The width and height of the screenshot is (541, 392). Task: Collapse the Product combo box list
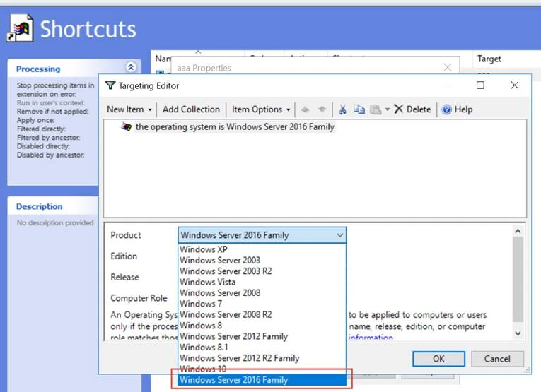pos(339,235)
